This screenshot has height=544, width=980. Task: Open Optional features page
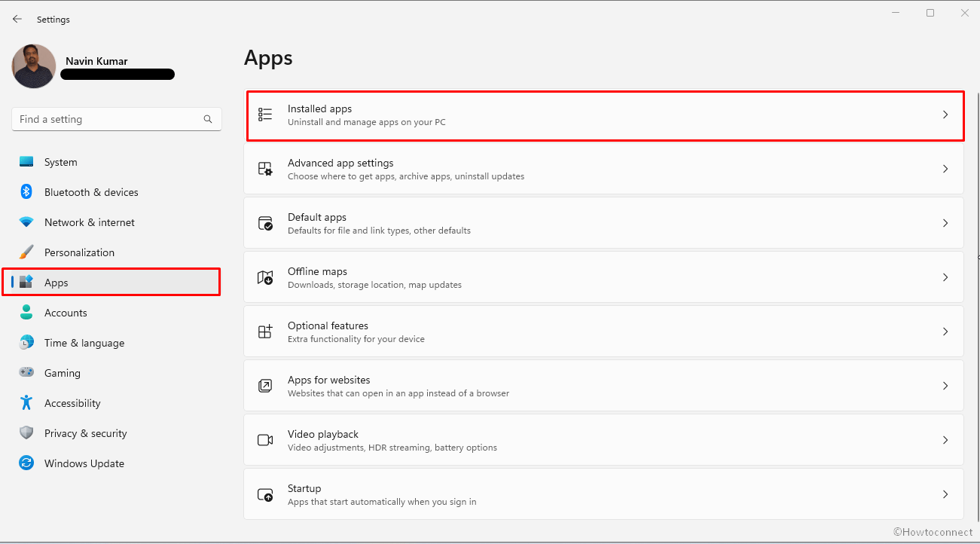click(603, 332)
